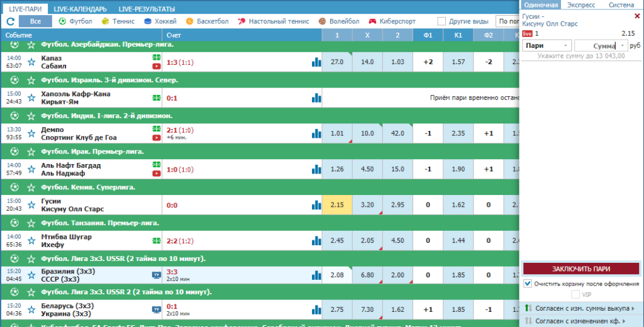Favorite the Аль Нафт Багдад match star
Image resolution: width=644 pixels, height=327 pixels.
[x=31, y=169]
